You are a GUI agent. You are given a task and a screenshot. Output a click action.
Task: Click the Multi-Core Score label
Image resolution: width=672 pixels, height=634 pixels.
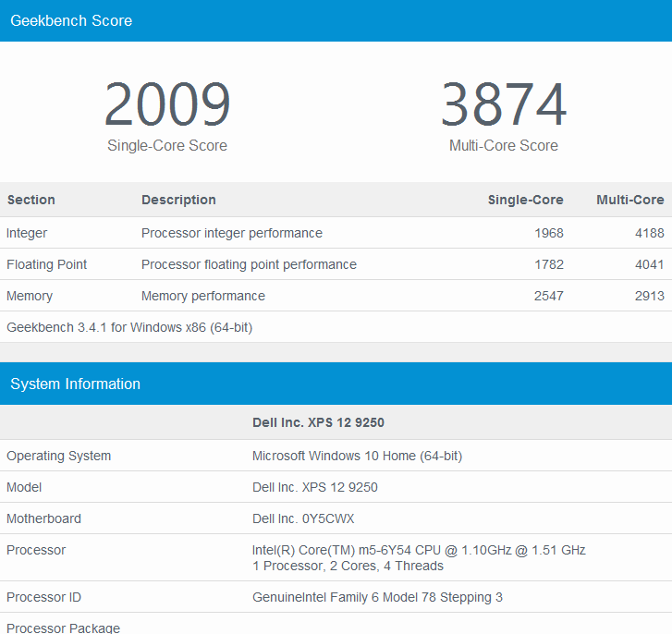(504, 146)
